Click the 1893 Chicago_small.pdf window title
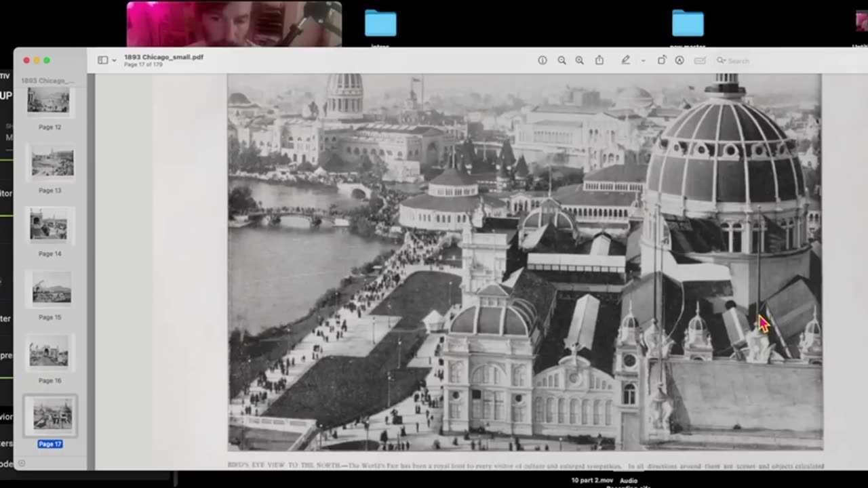 tap(163, 57)
